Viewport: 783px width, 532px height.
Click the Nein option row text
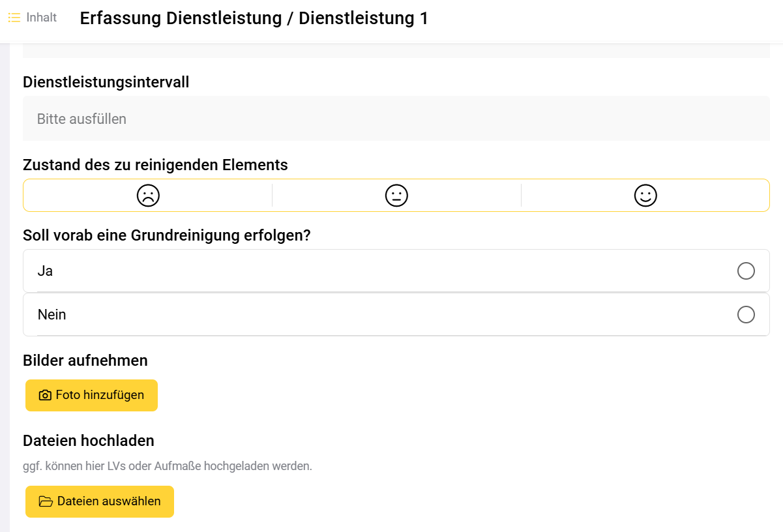[52, 315]
